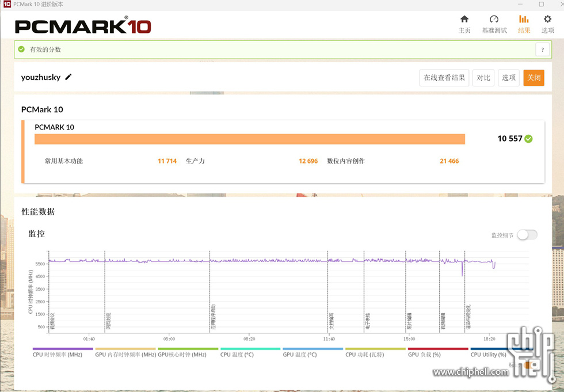Click the 性能数据 section heading

(x=38, y=211)
